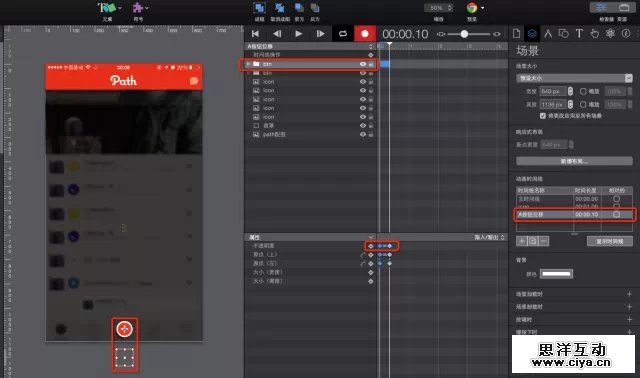Select the 缩放 radio in width row

click(583, 91)
